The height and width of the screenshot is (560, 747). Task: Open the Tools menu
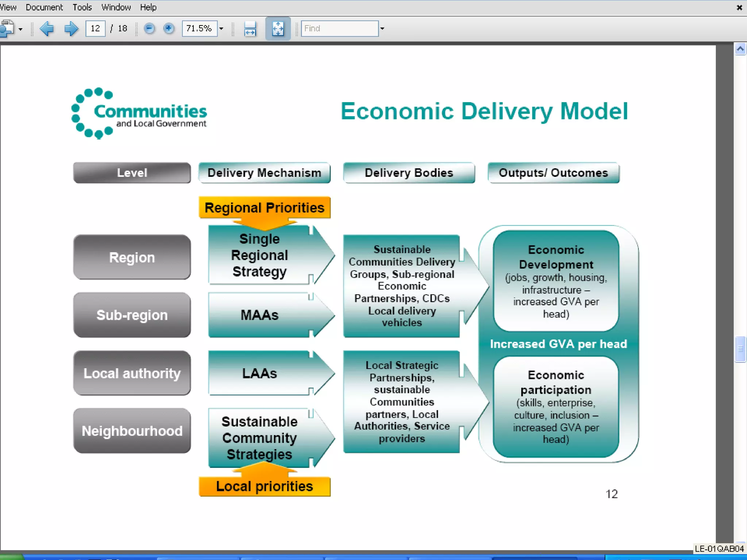click(x=82, y=7)
